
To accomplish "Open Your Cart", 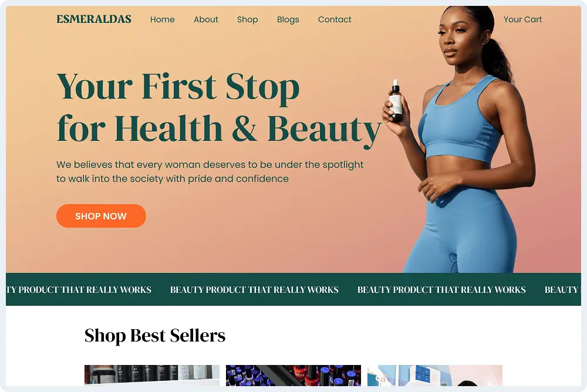I will [522, 19].
